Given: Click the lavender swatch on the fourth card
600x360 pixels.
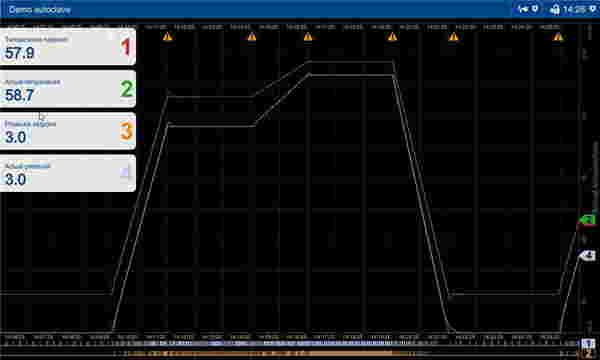Looking at the screenshot, I should click(124, 173).
